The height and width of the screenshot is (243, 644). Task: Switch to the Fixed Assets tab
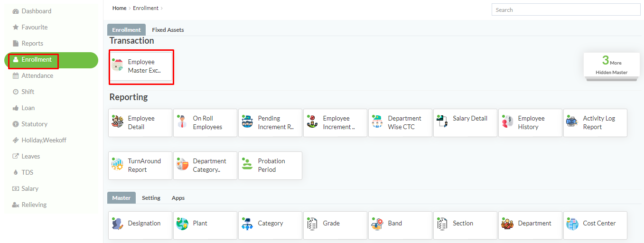coord(168,29)
